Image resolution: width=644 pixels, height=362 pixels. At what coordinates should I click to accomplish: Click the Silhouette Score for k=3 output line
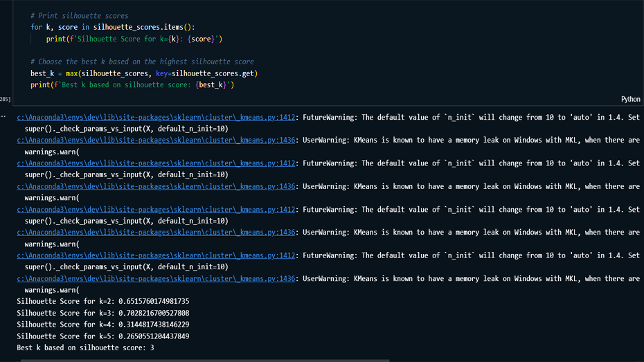102,313
